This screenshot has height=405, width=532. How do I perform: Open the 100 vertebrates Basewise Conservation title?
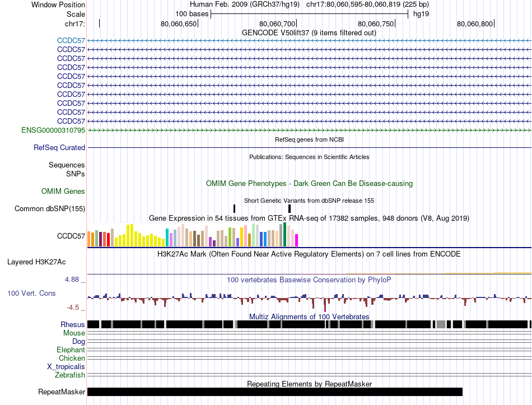pyautogui.click(x=309, y=280)
